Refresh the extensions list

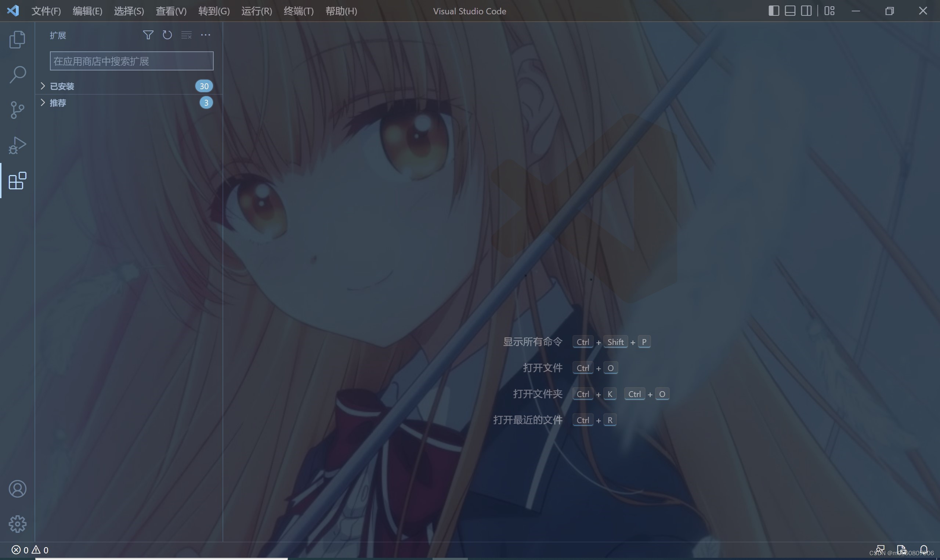(x=167, y=35)
